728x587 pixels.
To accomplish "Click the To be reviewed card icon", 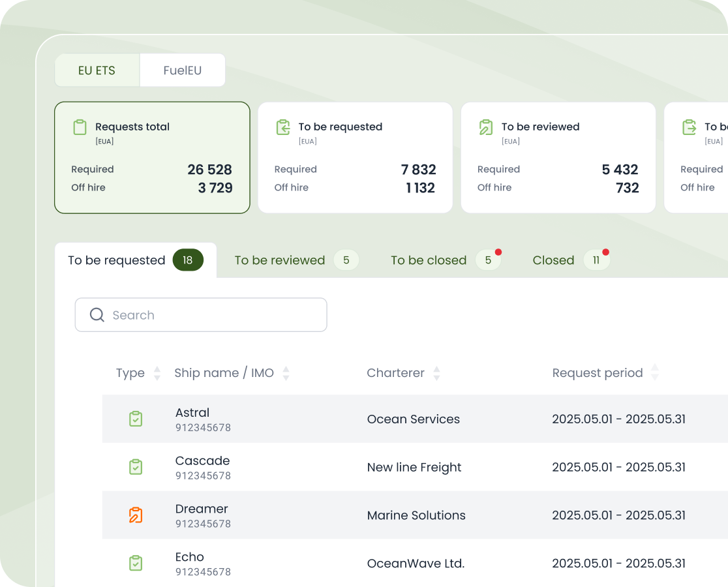I will point(486,127).
